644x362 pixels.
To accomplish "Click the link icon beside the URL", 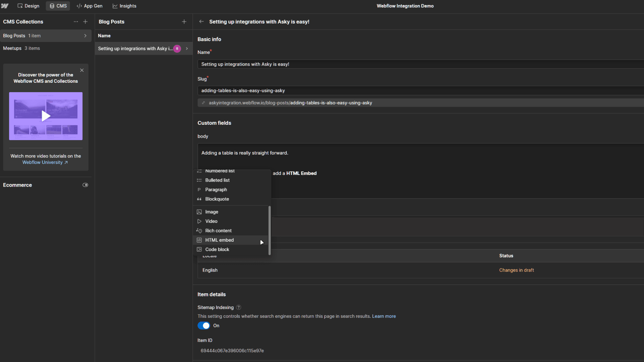I will [x=203, y=103].
